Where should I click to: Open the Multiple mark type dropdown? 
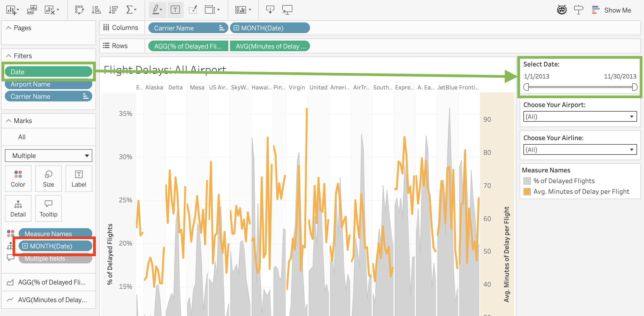pyautogui.click(x=49, y=156)
